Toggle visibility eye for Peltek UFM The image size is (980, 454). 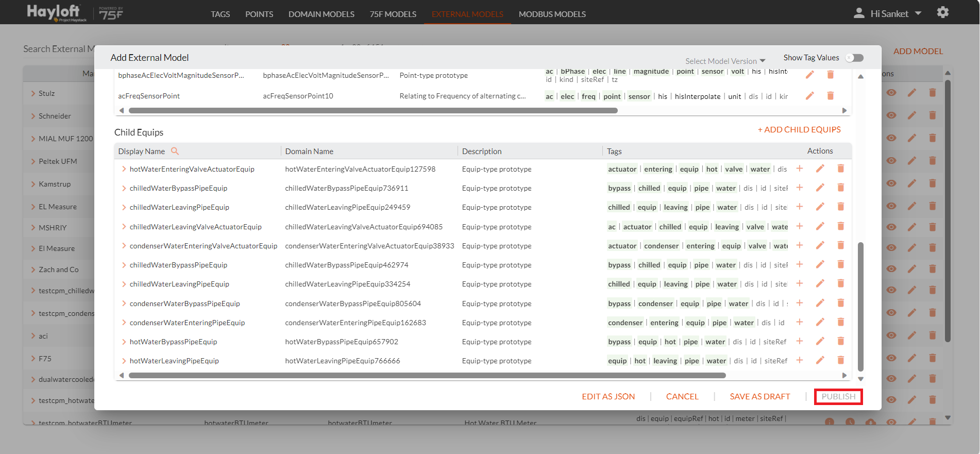(891, 161)
